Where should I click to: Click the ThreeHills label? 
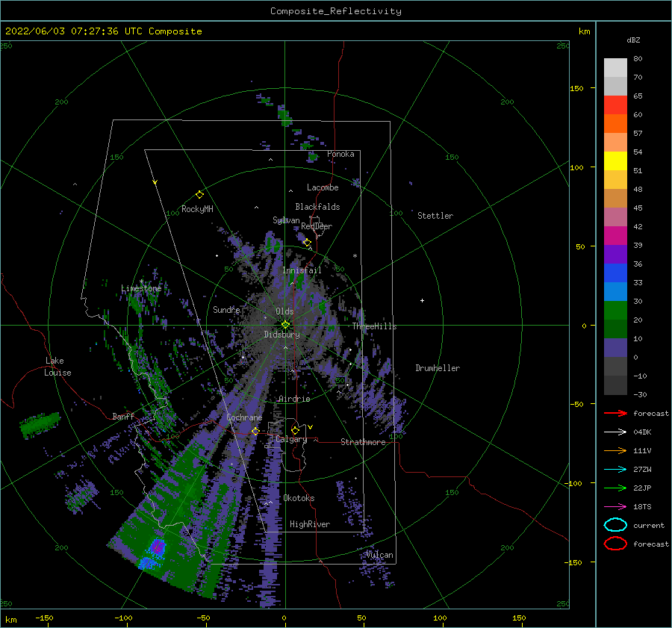pos(374,326)
